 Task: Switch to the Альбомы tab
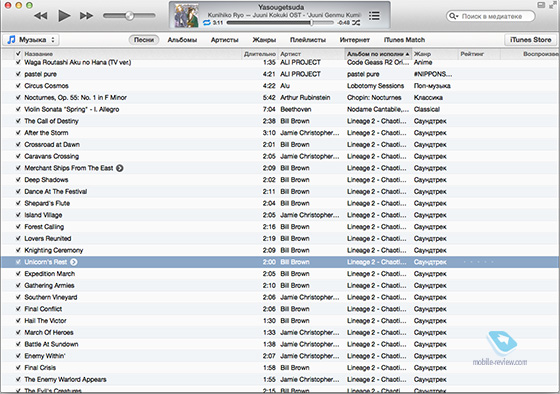(182, 40)
